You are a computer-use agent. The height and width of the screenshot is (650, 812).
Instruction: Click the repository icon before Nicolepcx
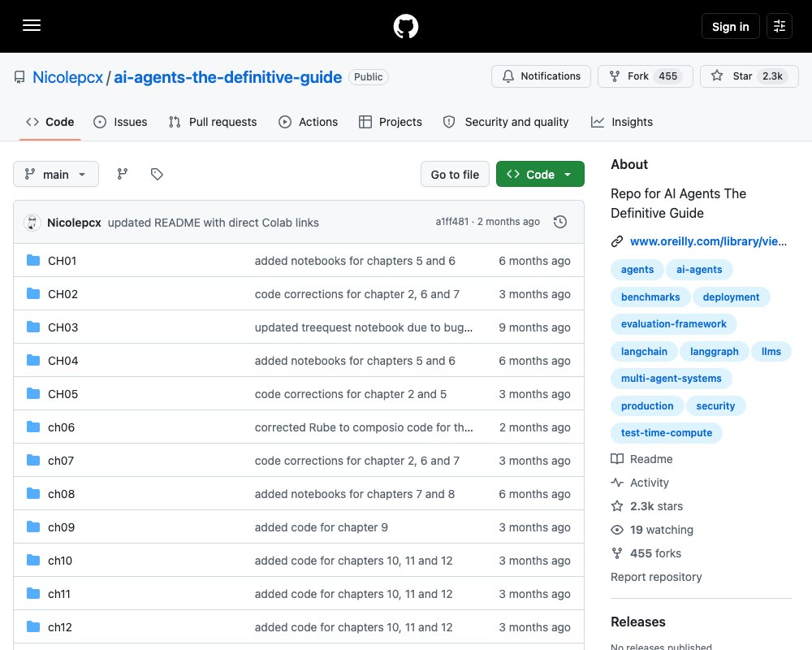click(x=19, y=77)
